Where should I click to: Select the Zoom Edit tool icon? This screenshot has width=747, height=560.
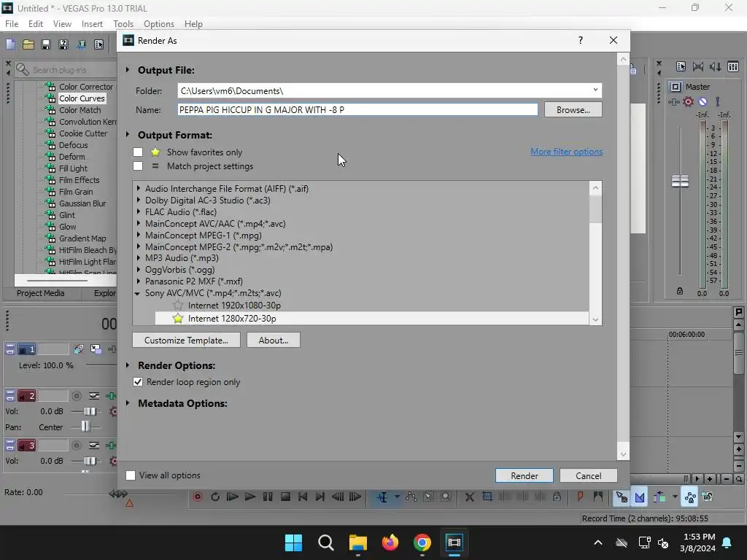pos(446,497)
